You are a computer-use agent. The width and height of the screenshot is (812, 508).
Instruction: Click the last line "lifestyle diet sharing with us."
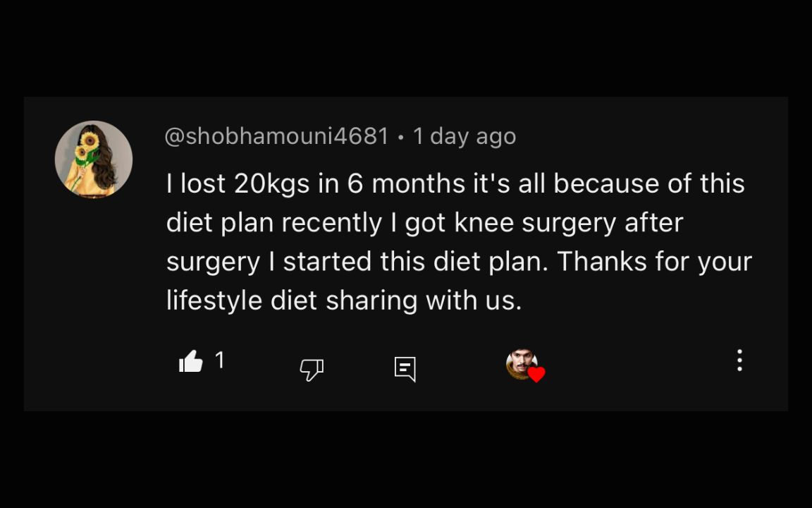(344, 301)
